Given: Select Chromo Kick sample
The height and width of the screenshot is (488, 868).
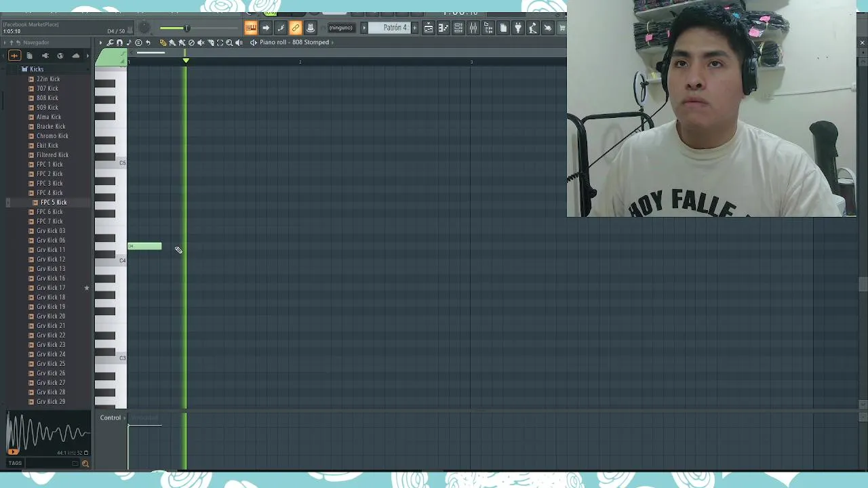Looking at the screenshot, I should 52,136.
